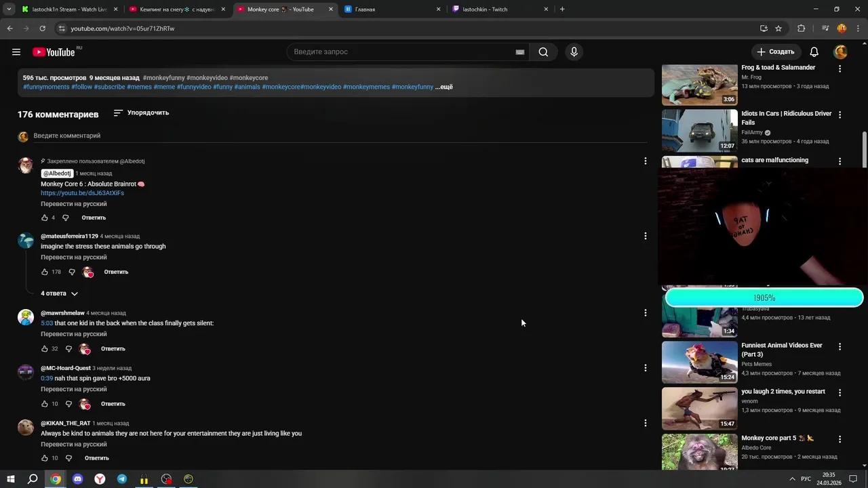Open the YouTube guide hamburger menu
Viewport: 868px width, 488px height.
click(16, 52)
